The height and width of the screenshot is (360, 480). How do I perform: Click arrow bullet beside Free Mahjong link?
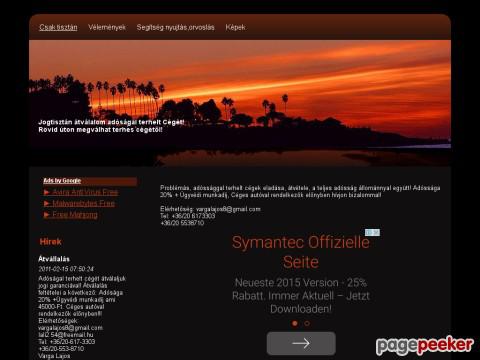pyautogui.click(x=47, y=215)
